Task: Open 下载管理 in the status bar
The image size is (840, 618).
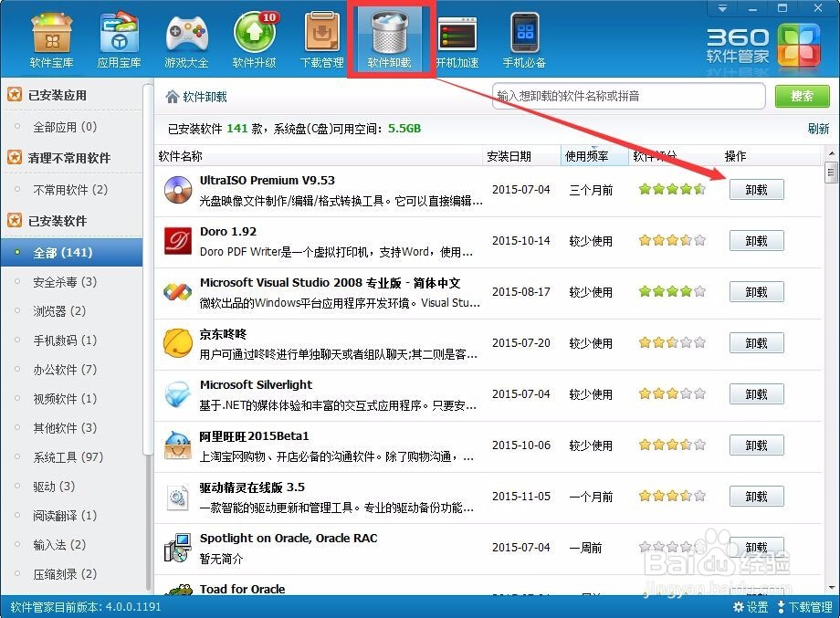Action: [x=804, y=607]
